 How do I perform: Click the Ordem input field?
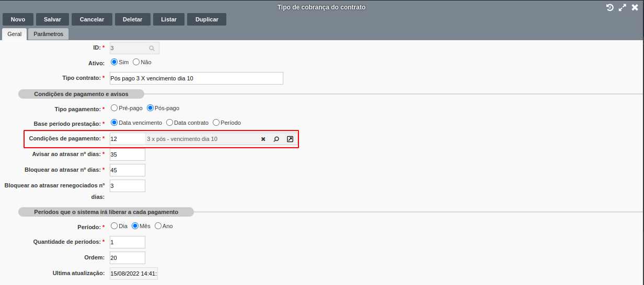point(127,258)
